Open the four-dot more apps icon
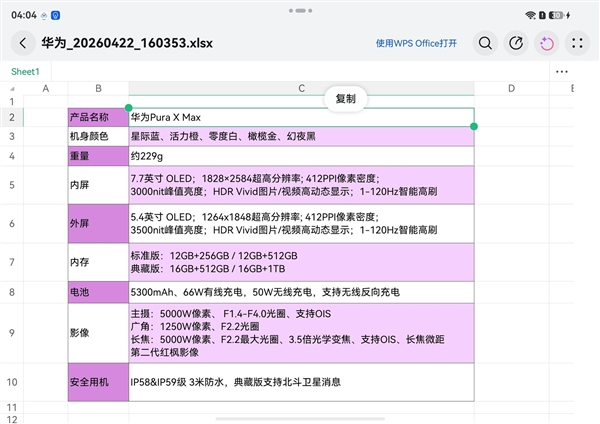This screenshot has height=424, width=600. click(x=577, y=44)
